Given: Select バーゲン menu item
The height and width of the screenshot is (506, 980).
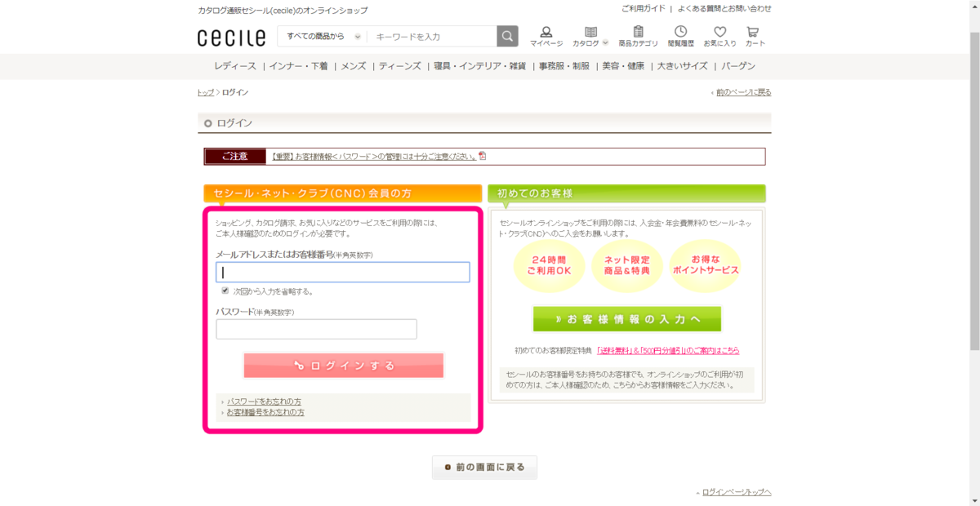Looking at the screenshot, I should point(737,66).
